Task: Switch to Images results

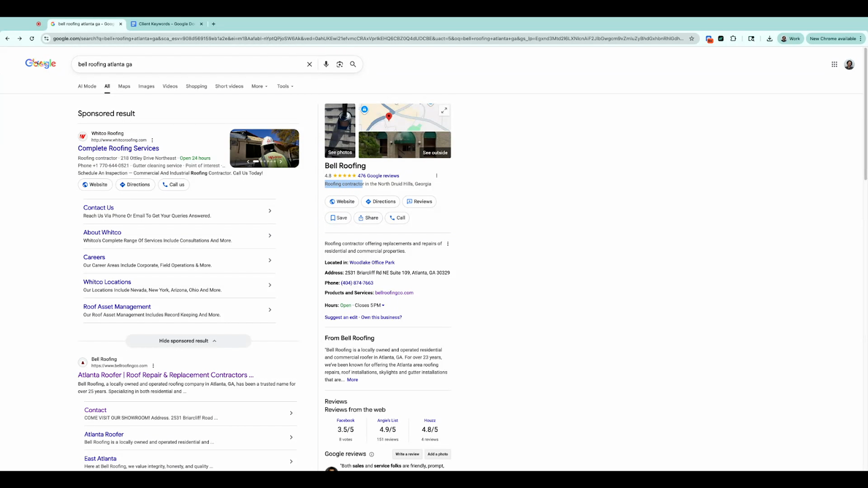Action: point(146,86)
